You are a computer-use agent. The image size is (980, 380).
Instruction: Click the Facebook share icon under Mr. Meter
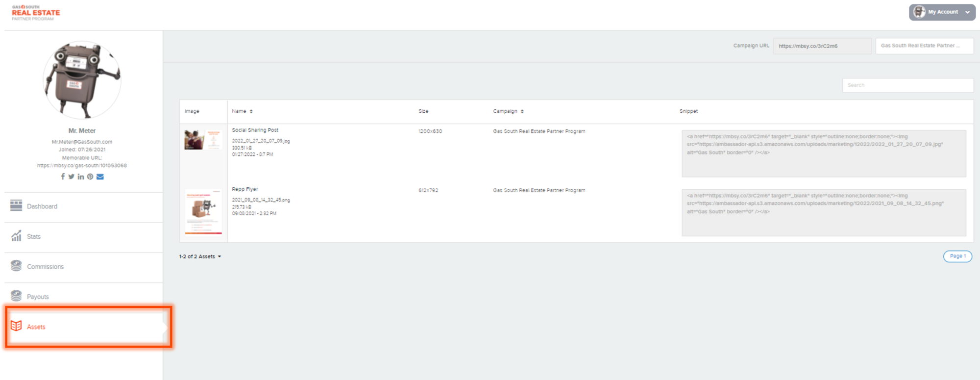point(63,177)
